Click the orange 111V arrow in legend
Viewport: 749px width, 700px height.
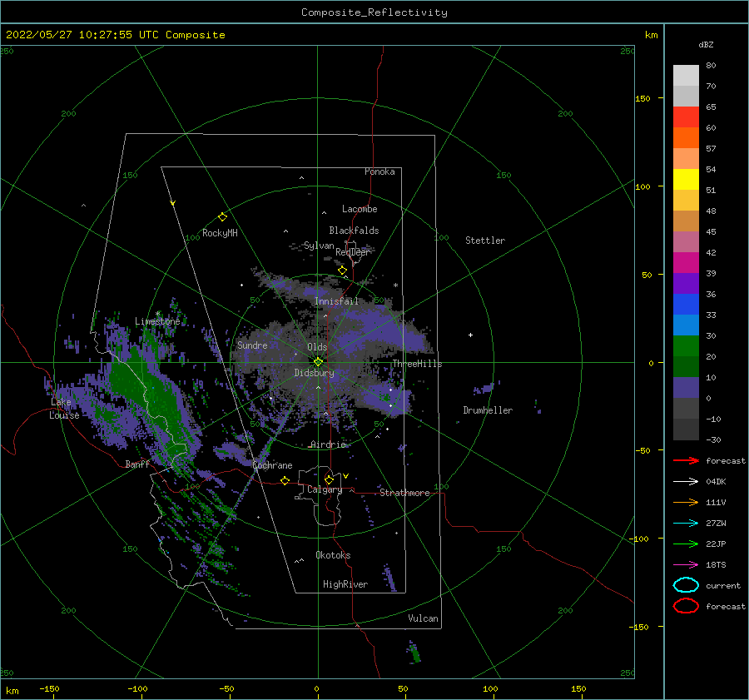[686, 502]
